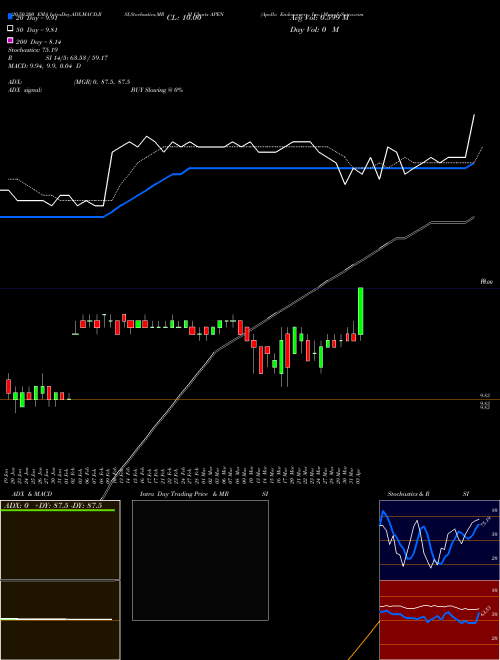Click the green ADX bar under the header
The width and height of the screenshot is (500, 660).
[x=58, y=510]
